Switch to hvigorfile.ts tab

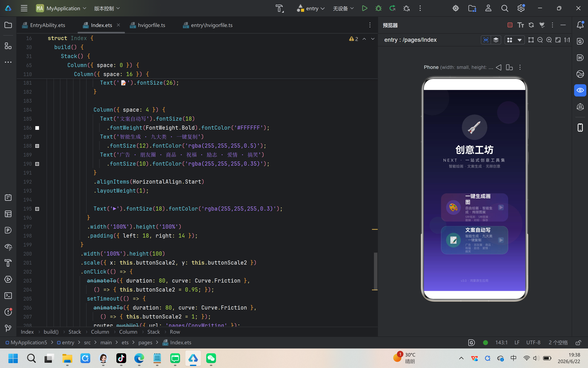[x=148, y=25]
